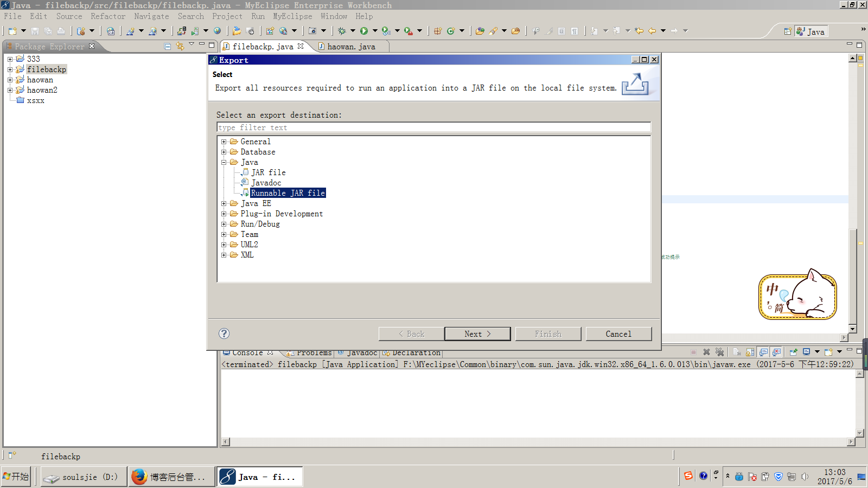
Task: Click the Display Selected Console icon
Action: [807, 352]
